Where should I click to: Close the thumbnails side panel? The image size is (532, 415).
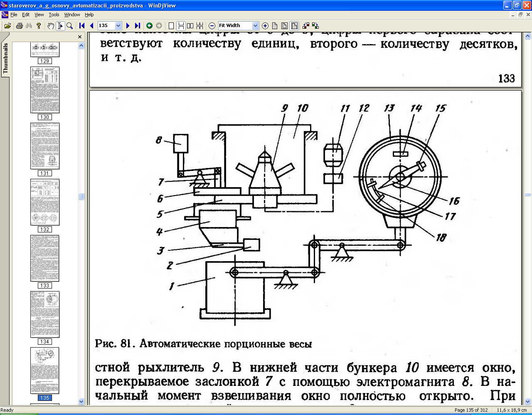click(x=80, y=37)
